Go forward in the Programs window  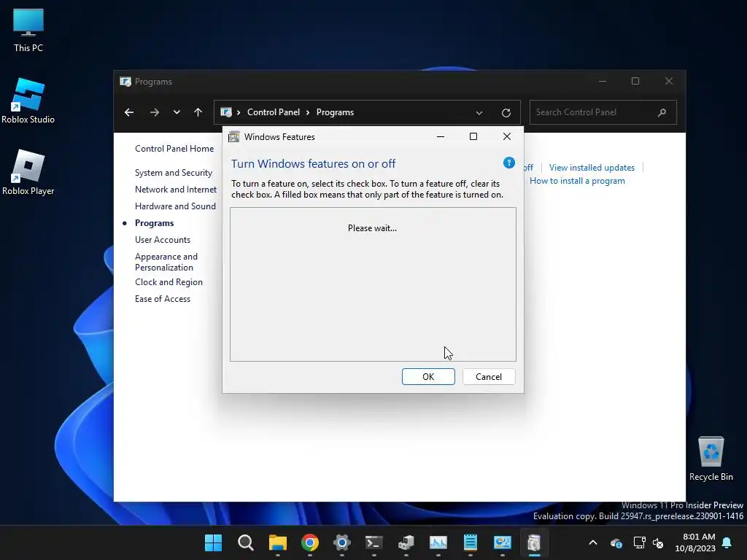click(x=155, y=112)
